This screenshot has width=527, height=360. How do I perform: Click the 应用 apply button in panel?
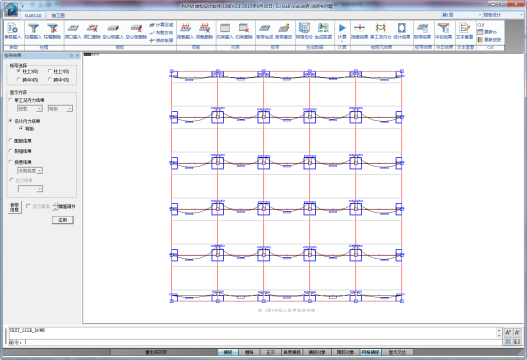[x=63, y=220]
